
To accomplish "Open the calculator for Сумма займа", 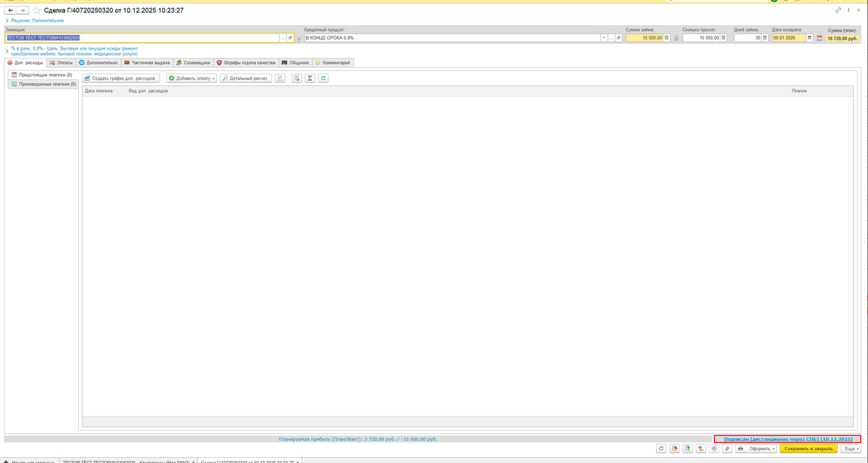I will point(667,38).
